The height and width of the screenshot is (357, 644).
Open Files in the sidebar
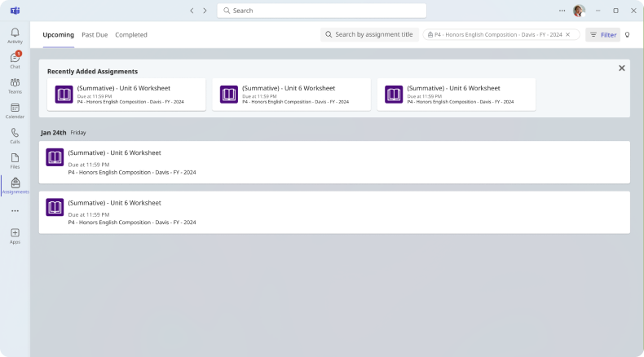pyautogui.click(x=15, y=158)
